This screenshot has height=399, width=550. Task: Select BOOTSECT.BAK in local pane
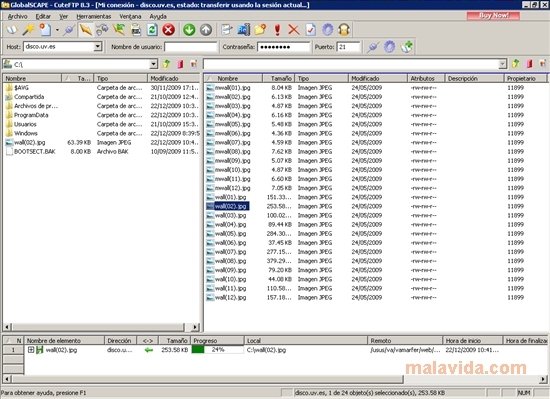[x=34, y=151]
